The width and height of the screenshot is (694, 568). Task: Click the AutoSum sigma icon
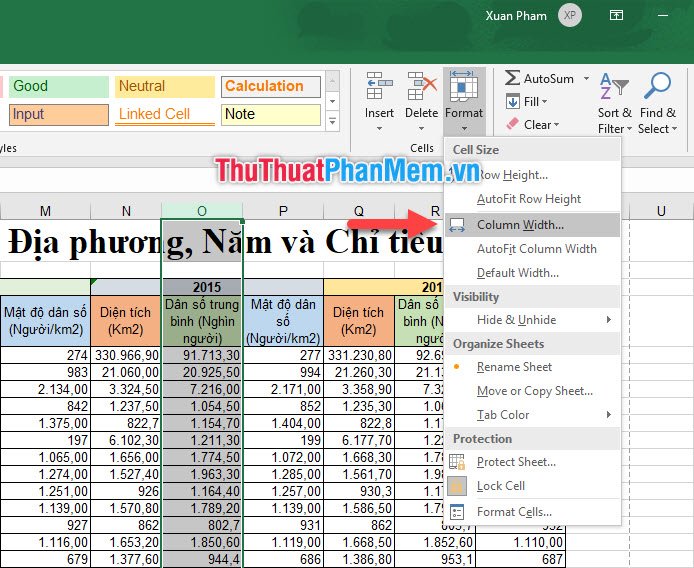point(513,78)
